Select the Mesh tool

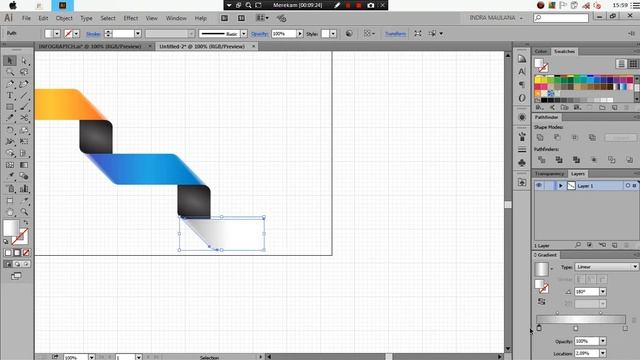click(x=10, y=165)
